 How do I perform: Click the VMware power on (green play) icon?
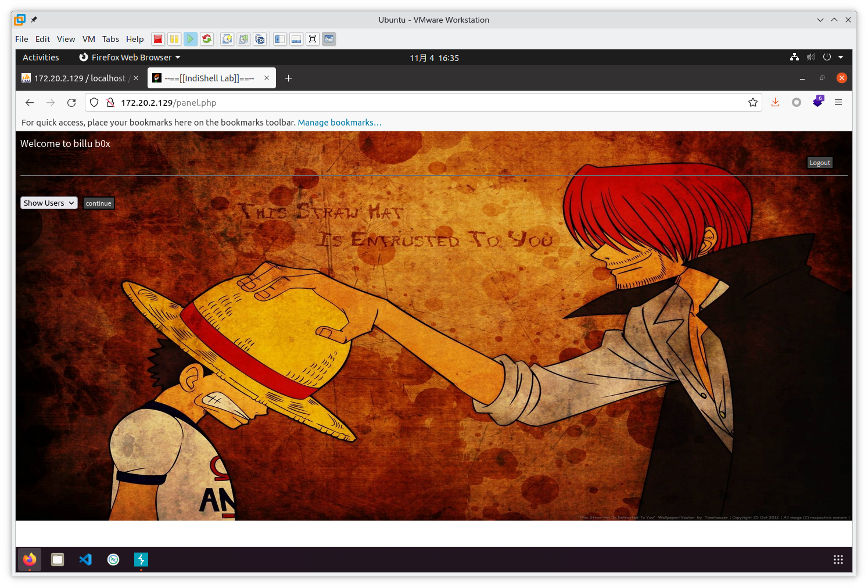pyautogui.click(x=191, y=39)
